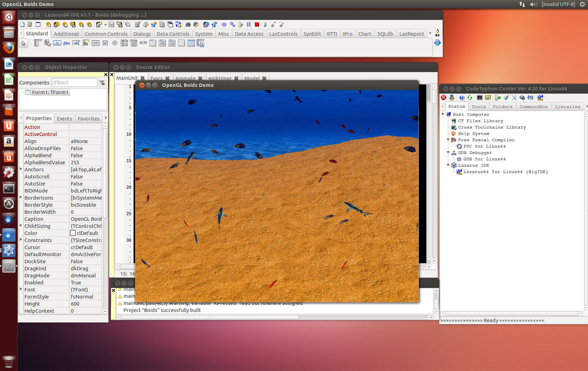This screenshot has height=371, width=588.
Task: Expand the Constraints property
Action: pyautogui.click(x=21, y=240)
